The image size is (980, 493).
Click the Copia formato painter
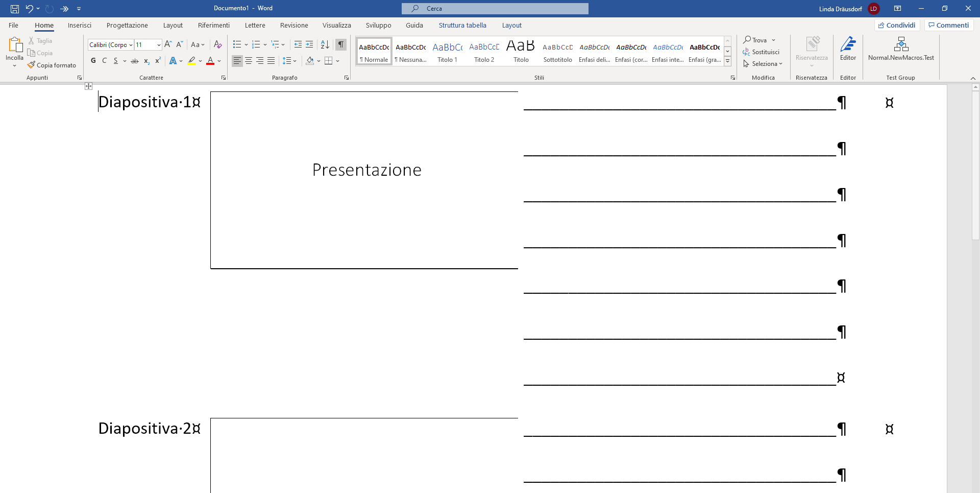click(52, 65)
